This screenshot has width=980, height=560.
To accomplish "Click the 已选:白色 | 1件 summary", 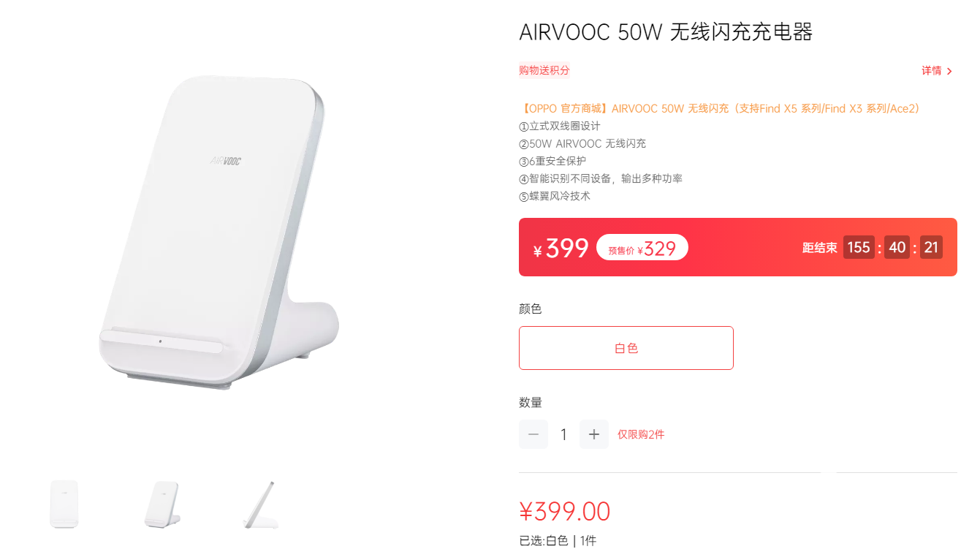I will pos(558,541).
